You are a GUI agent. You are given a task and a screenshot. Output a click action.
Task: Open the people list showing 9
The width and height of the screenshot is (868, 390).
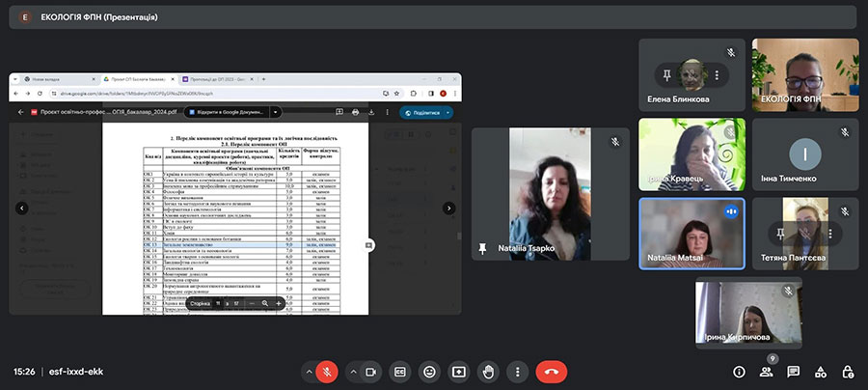[766, 373]
